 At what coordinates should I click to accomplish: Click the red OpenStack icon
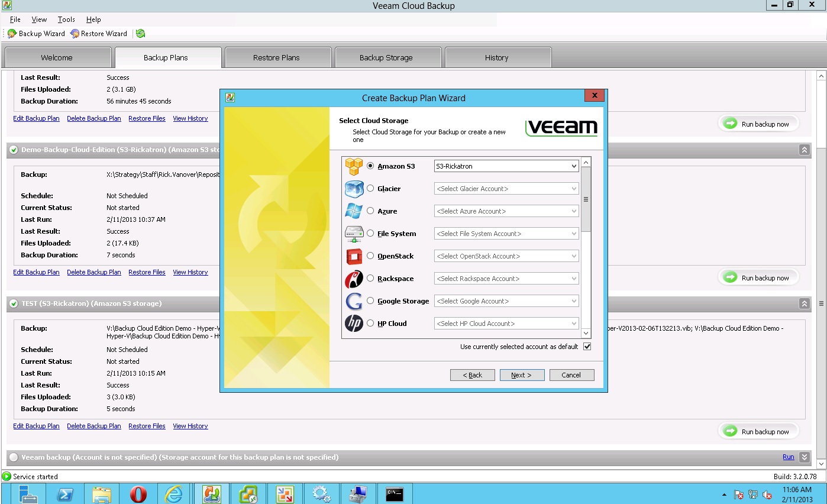pos(354,256)
